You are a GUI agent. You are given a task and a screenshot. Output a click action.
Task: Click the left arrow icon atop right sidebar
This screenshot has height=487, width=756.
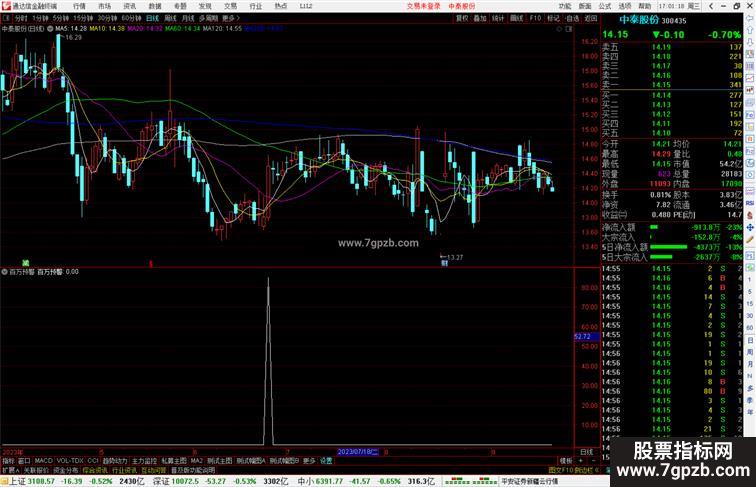pos(750,18)
